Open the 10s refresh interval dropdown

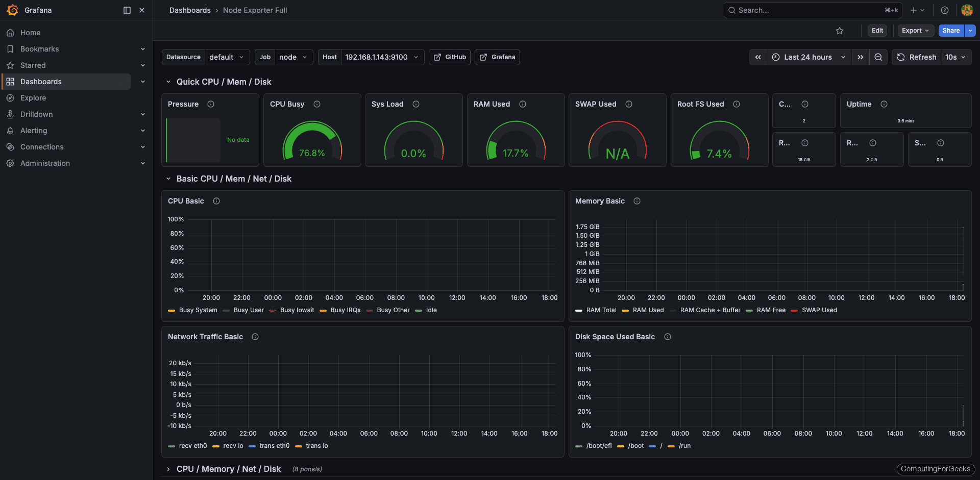point(955,57)
